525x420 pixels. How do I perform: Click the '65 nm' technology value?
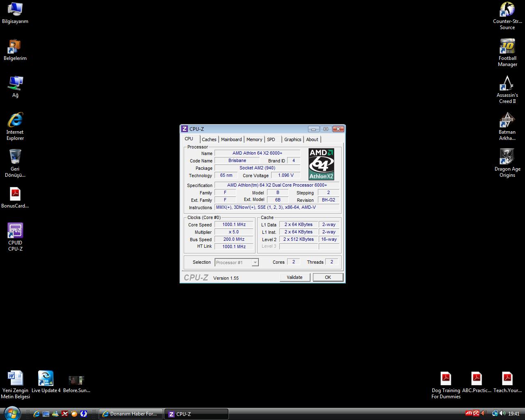226,175
